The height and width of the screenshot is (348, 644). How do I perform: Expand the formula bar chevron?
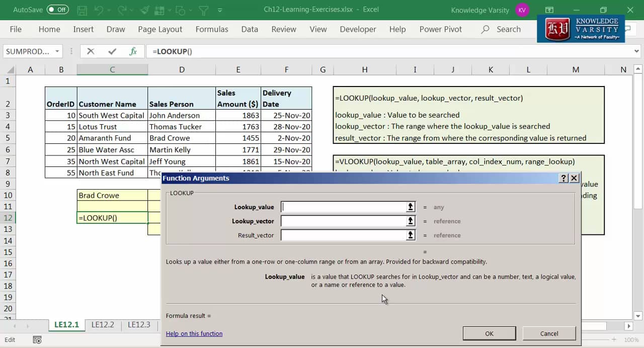coord(636,51)
